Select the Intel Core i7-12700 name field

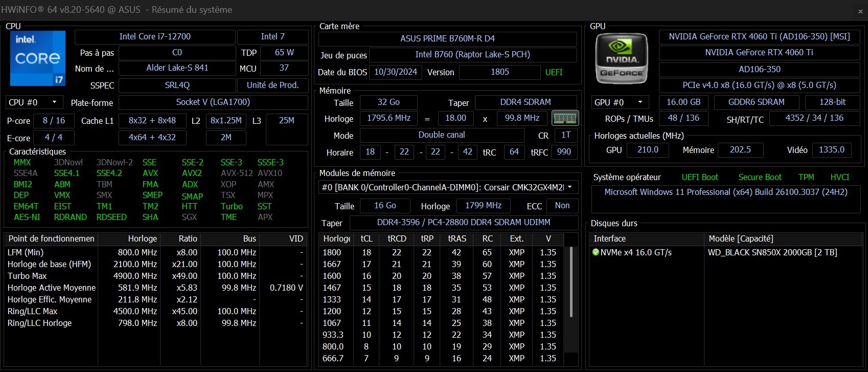tap(155, 37)
